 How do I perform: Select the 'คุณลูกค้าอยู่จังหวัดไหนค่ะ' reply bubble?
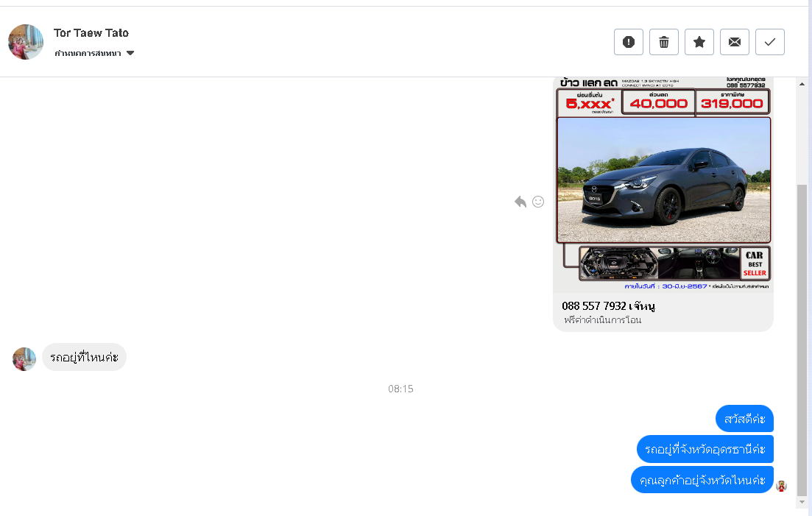point(702,480)
